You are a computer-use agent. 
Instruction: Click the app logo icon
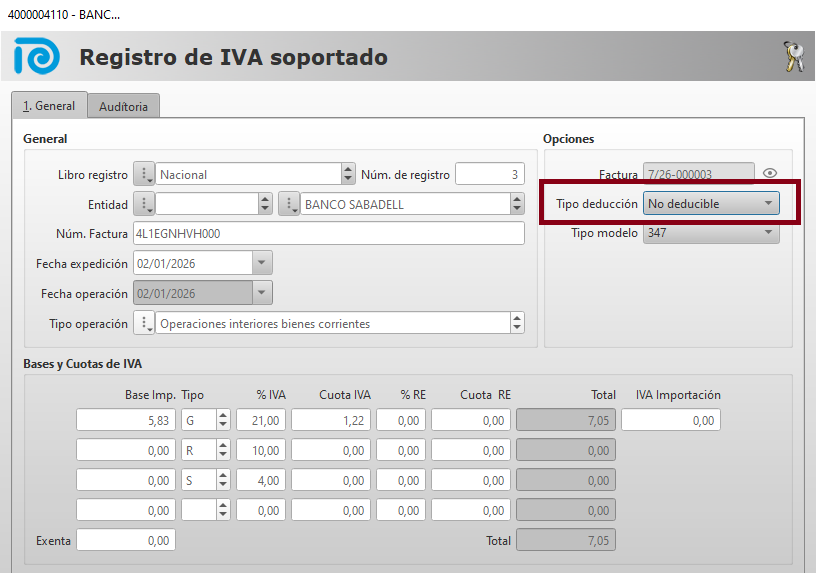pyautogui.click(x=36, y=57)
